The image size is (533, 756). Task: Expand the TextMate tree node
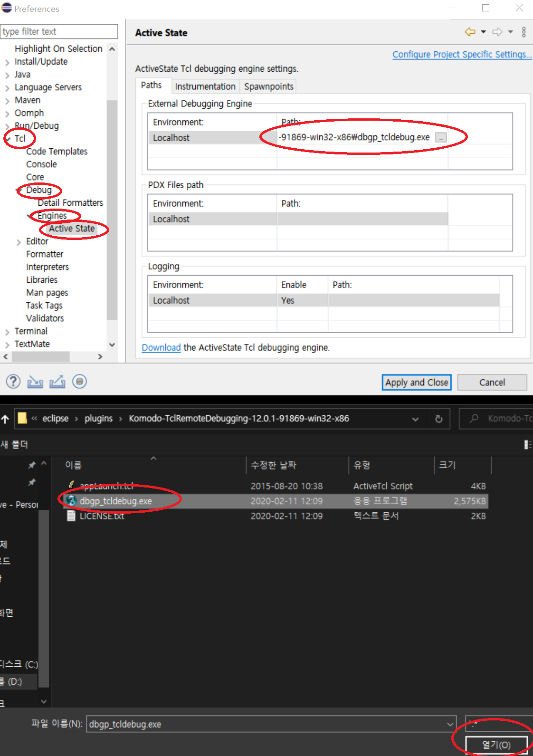point(7,345)
